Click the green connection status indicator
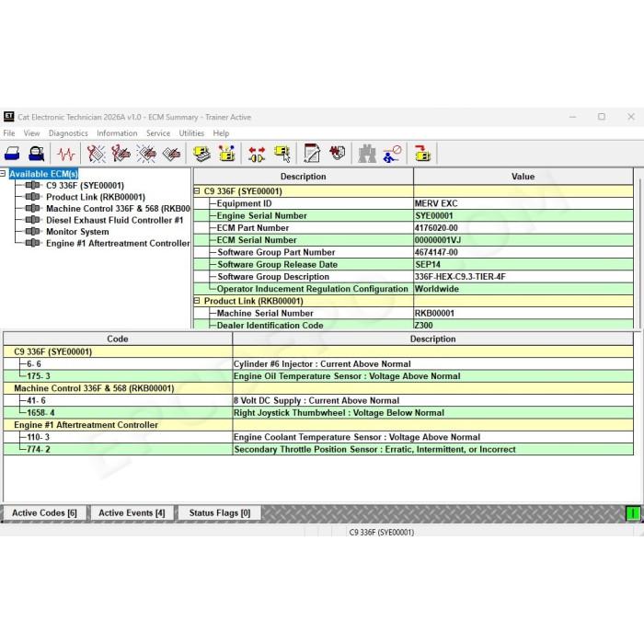This screenshot has width=644, height=644. pos(633,513)
